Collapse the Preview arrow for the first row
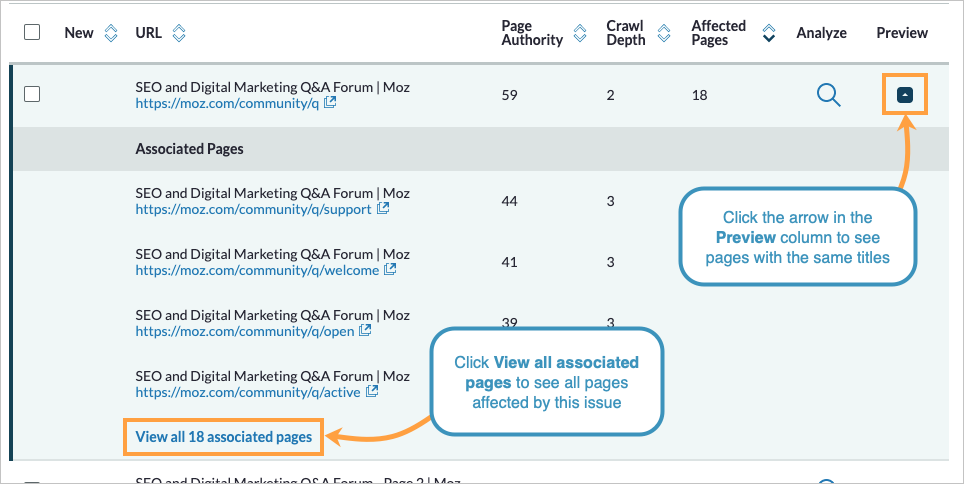This screenshot has width=964, height=484. tap(904, 95)
